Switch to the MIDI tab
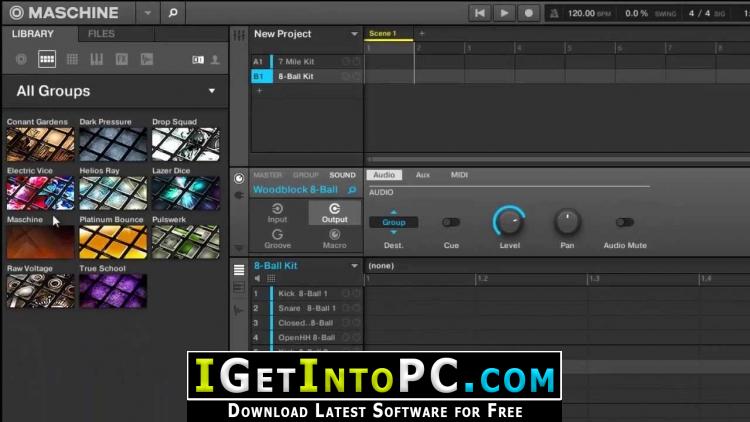 point(459,175)
